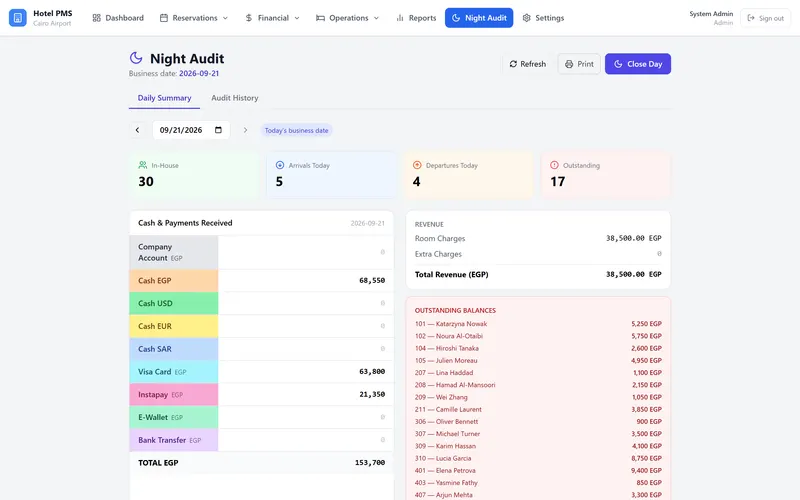Click the 63,800 Visa Card amount
This screenshot has width=800, height=500.
click(372, 371)
